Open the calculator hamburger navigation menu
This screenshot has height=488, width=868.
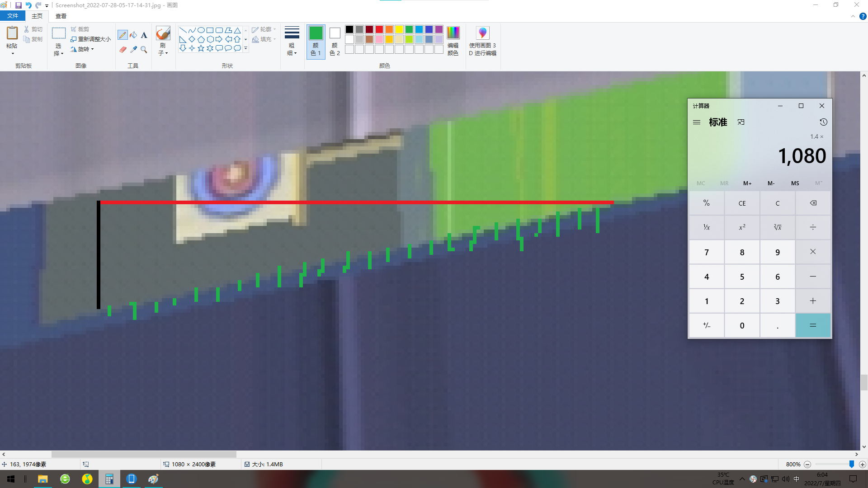click(x=697, y=122)
